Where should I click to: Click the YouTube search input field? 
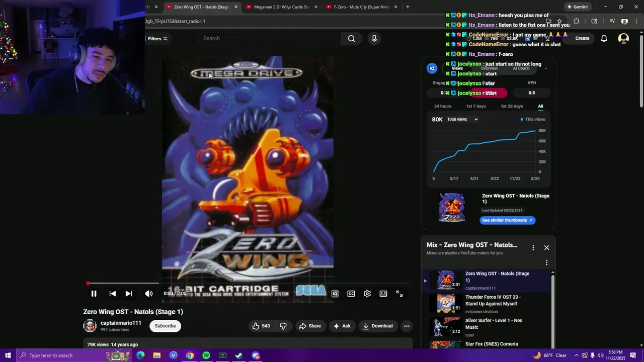pyautogui.click(x=269, y=38)
